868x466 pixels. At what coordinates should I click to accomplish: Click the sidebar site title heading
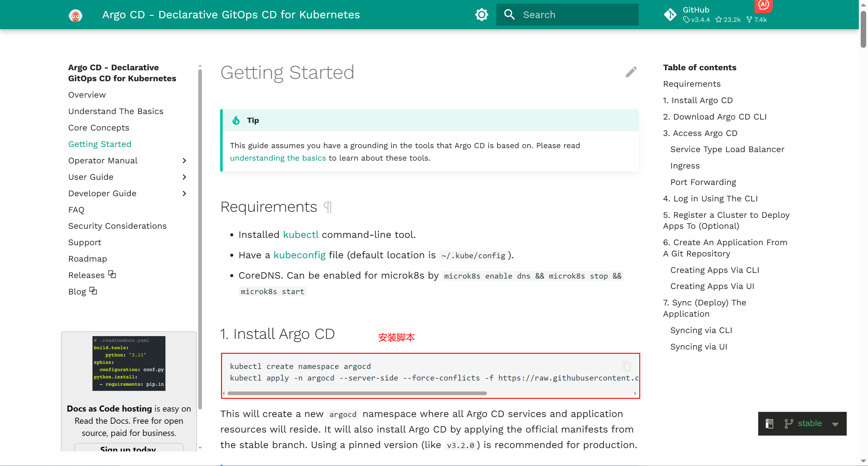tap(122, 73)
